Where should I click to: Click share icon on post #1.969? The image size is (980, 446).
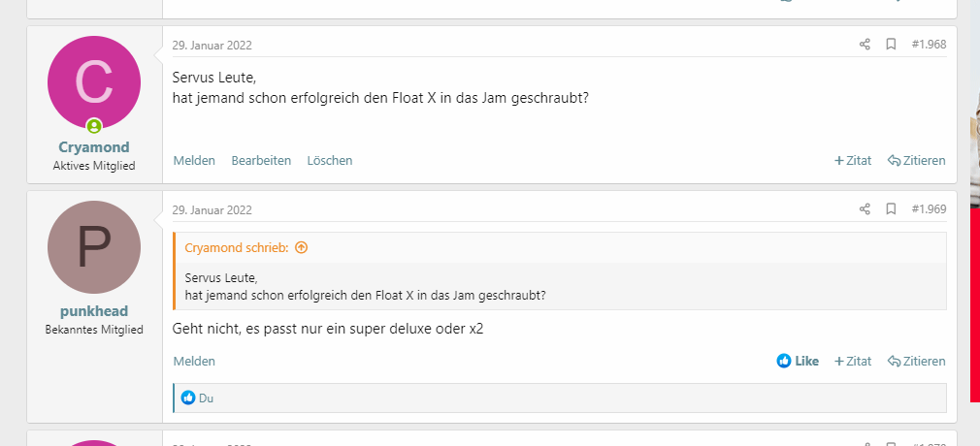(865, 208)
